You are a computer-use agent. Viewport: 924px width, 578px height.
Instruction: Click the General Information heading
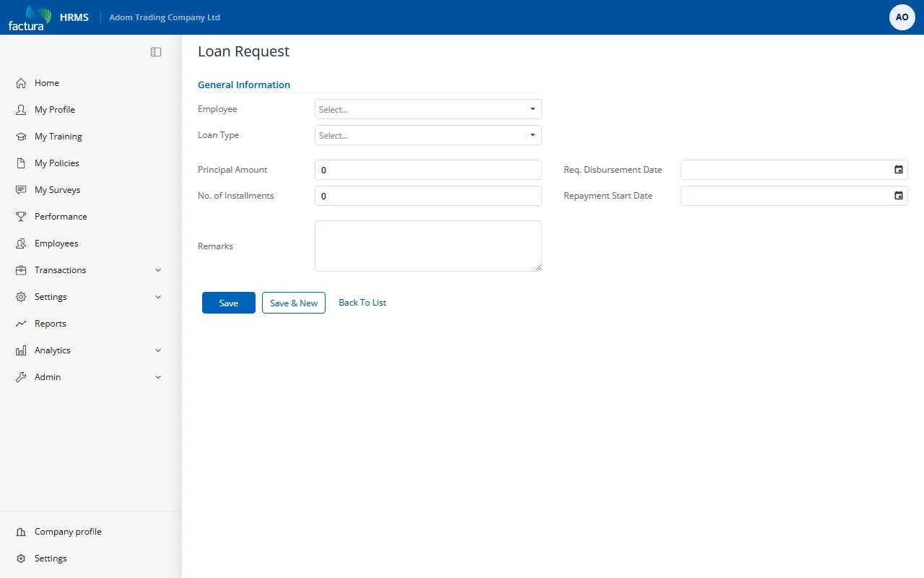[x=244, y=85]
